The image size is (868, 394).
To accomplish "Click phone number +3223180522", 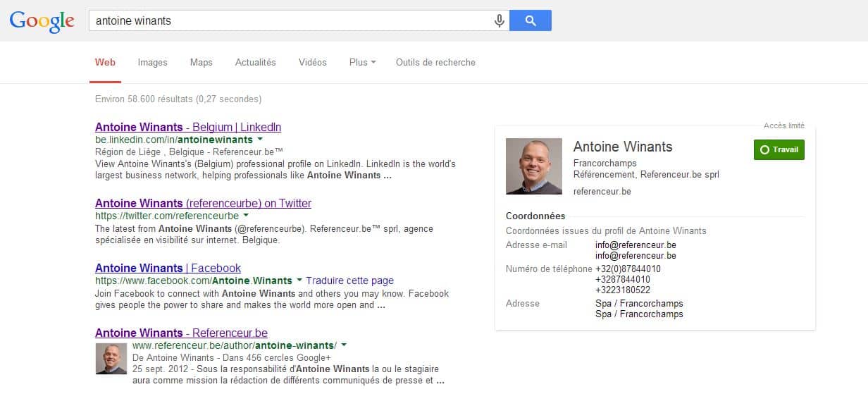I will pos(623,290).
